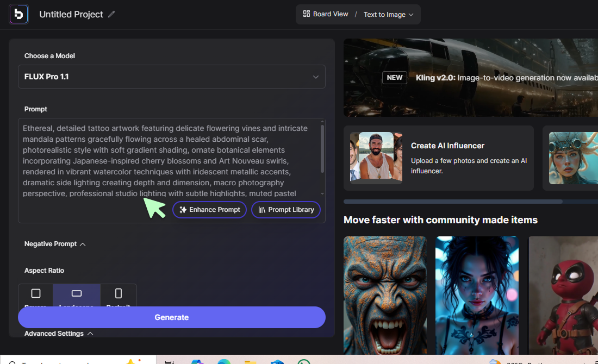The width and height of the screenshot is (598, 364).
Task: Click the "Choose a Model" label
Action: point(49,56)
